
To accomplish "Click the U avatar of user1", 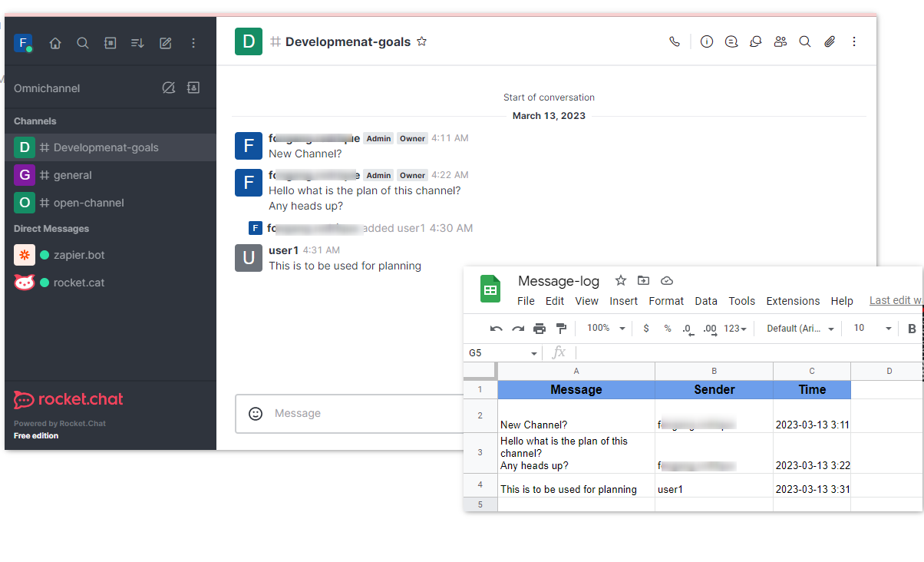I will pyautogui.click(x=249, y=258).
